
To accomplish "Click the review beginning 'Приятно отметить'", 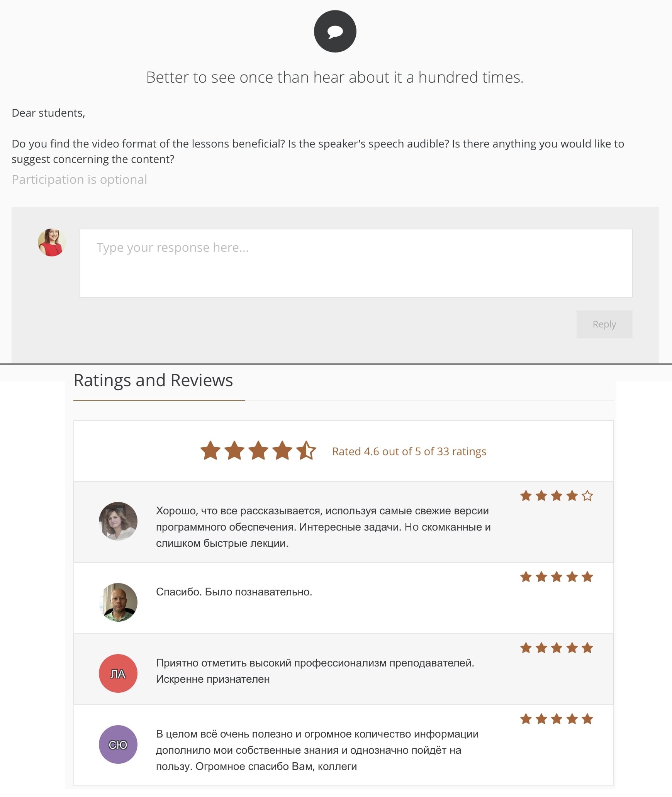I will pyautogui.click(x=315, y=671).
